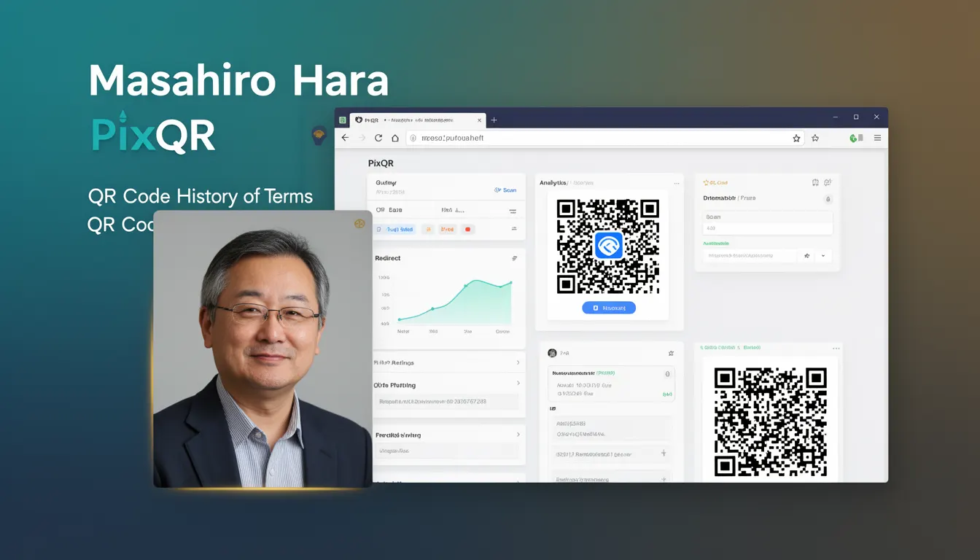Image resolution: width=980 pixels, height=560 pixels.
Task: Reload the page with the refresh icon
Action: [378, 138]
